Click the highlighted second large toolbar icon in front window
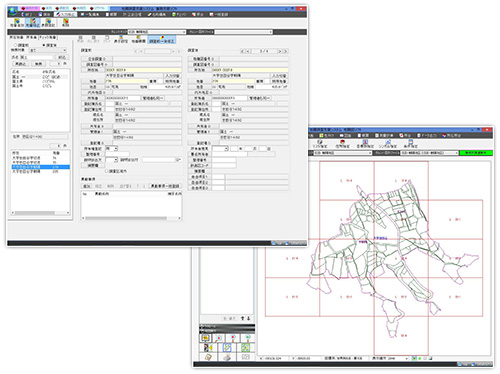The height and width of the screenshot is (374, 500). tap(33, 23)
